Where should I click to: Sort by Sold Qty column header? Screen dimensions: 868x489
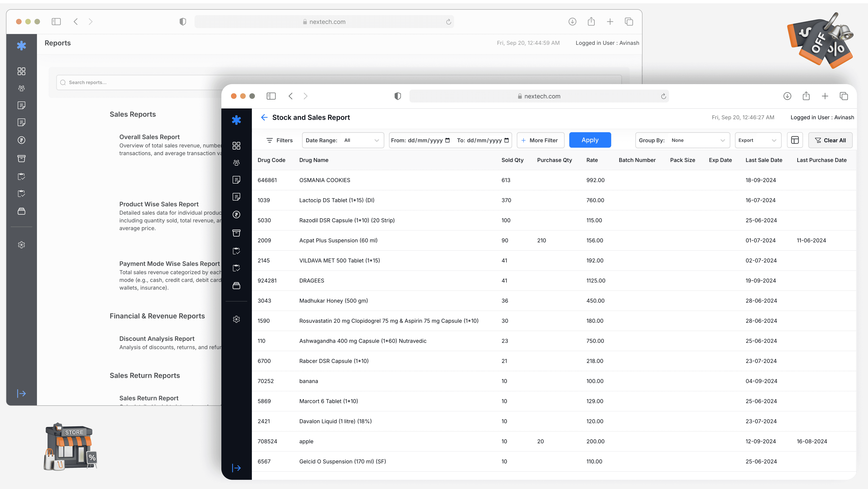512,160
